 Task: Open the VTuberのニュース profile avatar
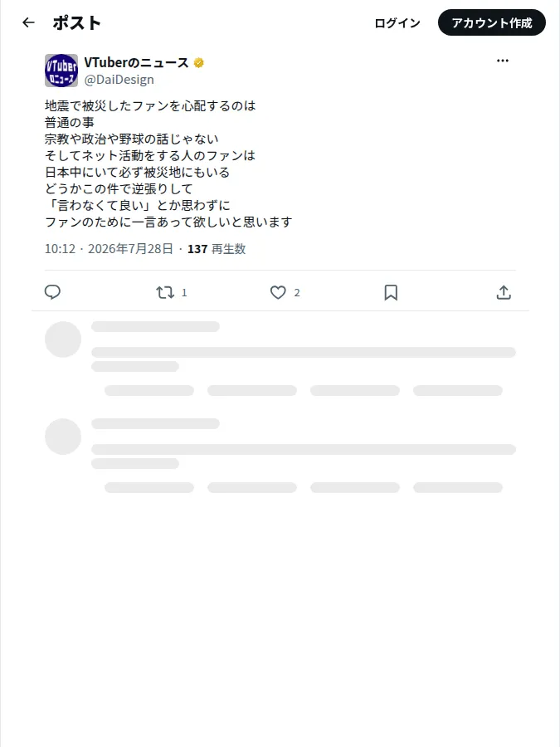click(61, 71)
